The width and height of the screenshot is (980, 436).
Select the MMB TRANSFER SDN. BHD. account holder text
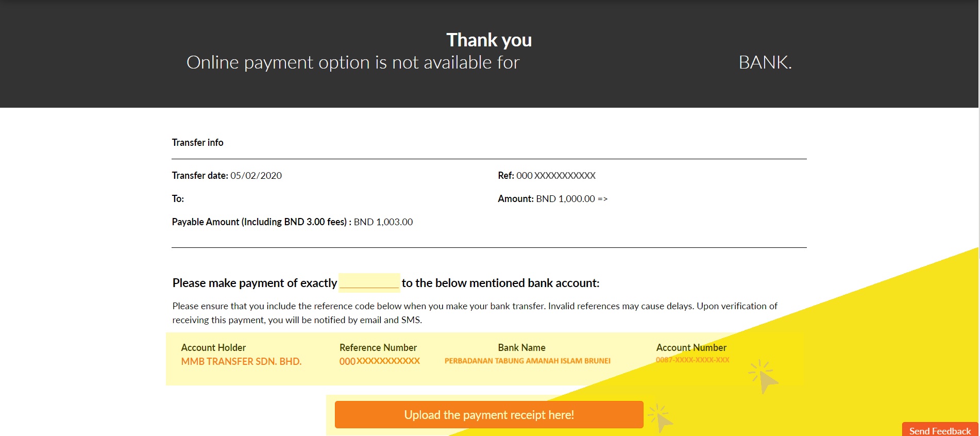[241, 361]
